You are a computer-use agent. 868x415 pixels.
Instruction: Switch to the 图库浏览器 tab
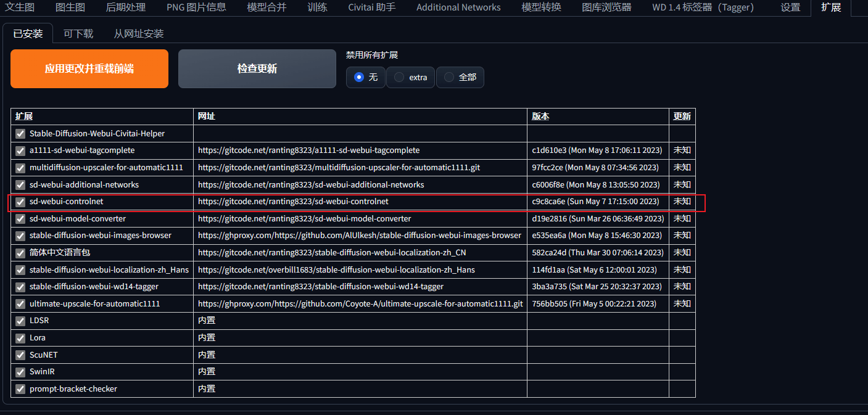(x=606, y=7)
